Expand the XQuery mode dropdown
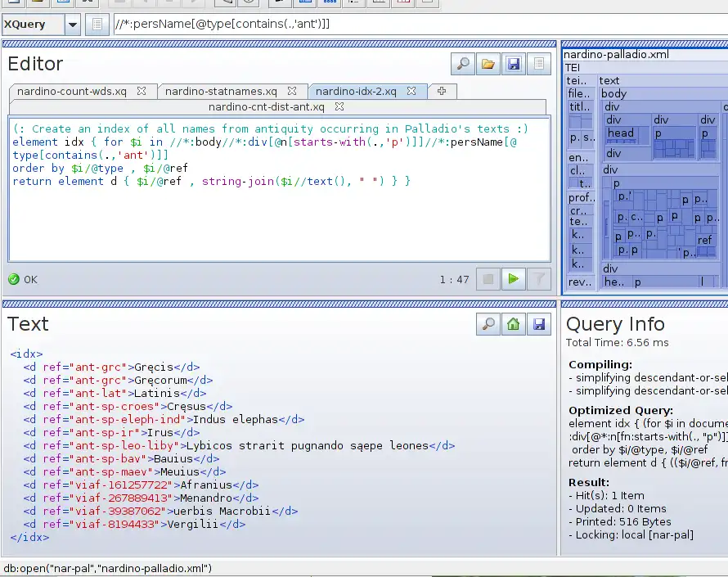 tap(73, 25)
